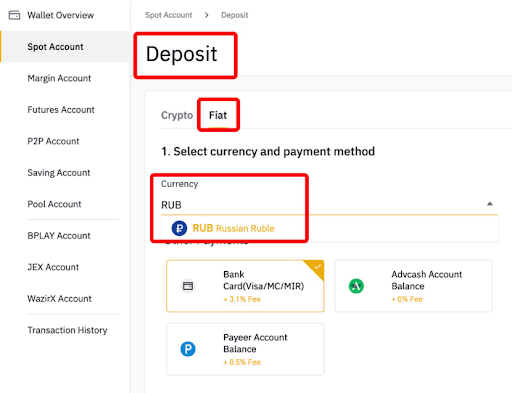Click the Currency RUB input field
Image resolution: width=512 pixels, height=393 pixels.
point(329,205)
